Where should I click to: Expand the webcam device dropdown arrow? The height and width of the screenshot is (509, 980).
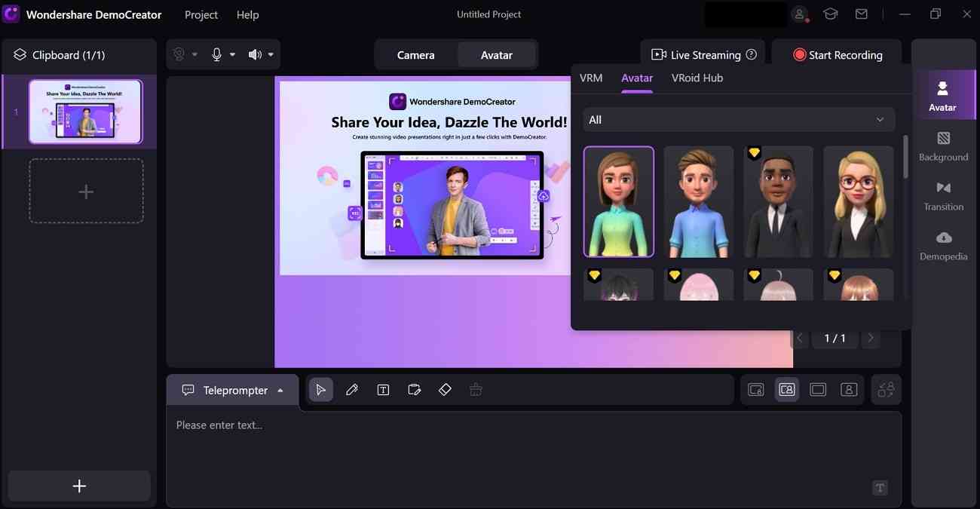(x=194, y=54)
